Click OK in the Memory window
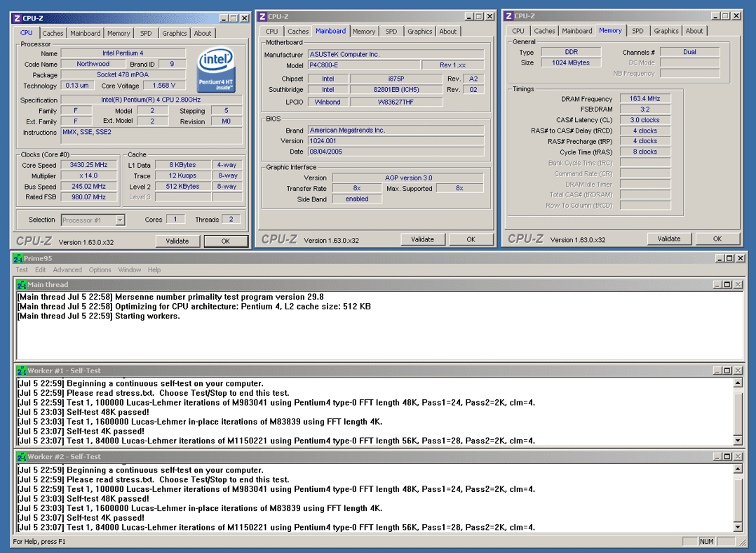The height and width of the screenshot is (553, 756). tap(717, 239)
